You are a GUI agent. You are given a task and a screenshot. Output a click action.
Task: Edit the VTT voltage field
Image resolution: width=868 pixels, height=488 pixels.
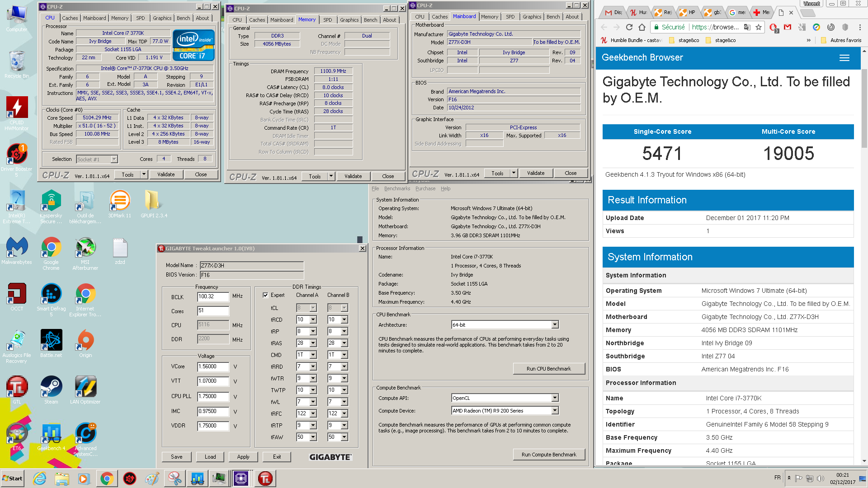213,381
